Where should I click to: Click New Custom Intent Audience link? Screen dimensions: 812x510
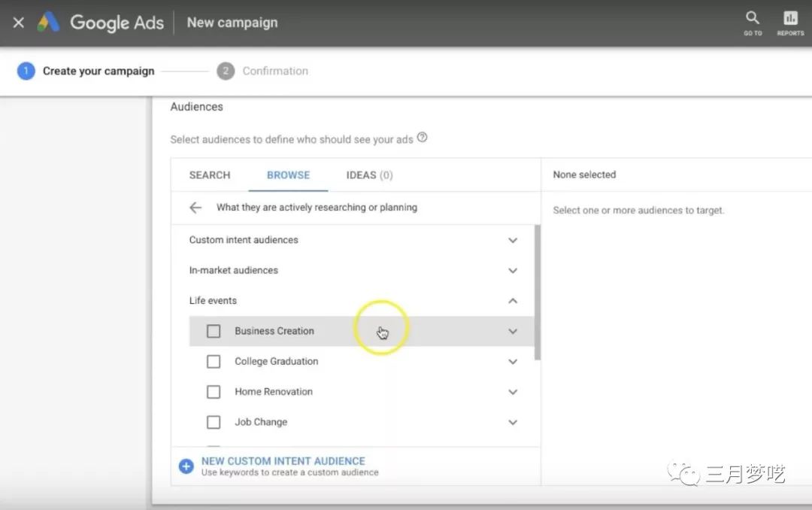tap(283, 461)
